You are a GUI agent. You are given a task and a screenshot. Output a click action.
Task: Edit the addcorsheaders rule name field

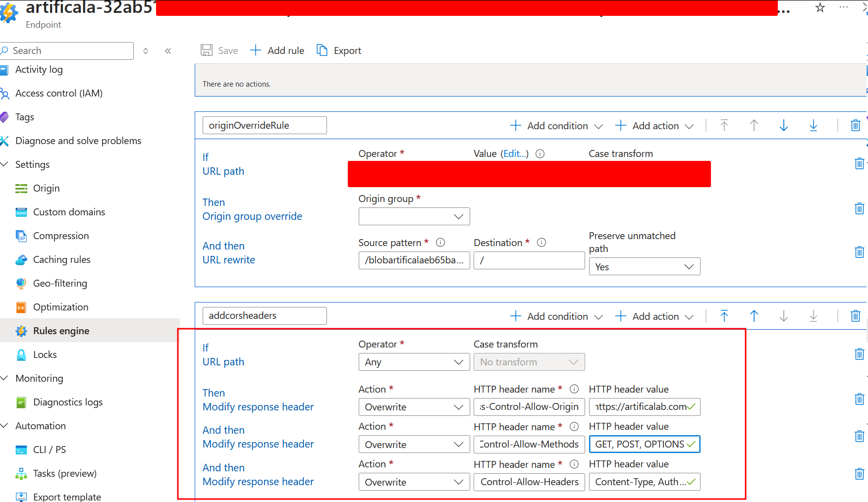[x=265, y=316]
